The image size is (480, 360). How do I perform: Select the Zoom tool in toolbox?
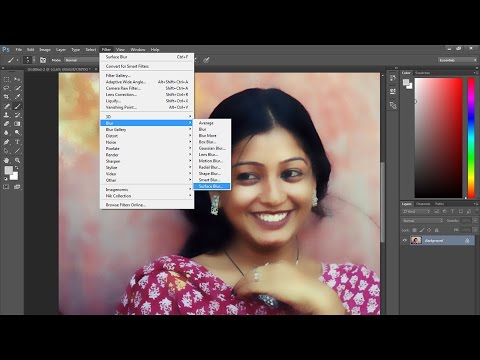(x=17, y=160)
